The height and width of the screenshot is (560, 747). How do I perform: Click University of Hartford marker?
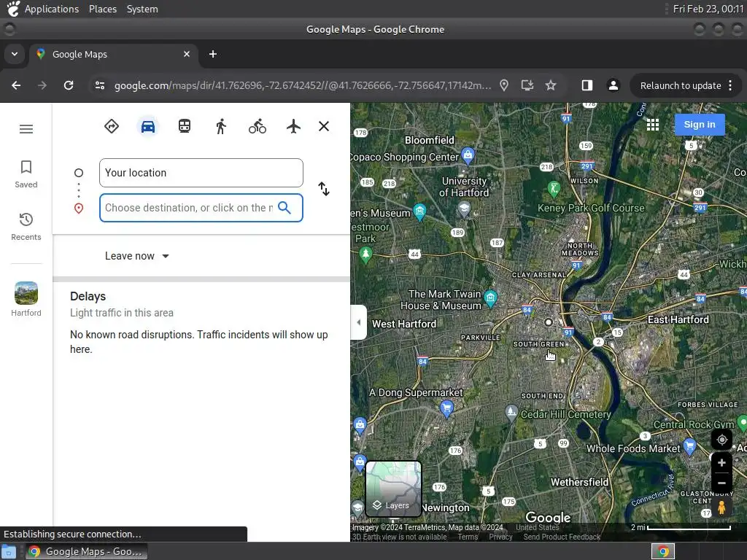pyautogui.click(x=464, y=208)
